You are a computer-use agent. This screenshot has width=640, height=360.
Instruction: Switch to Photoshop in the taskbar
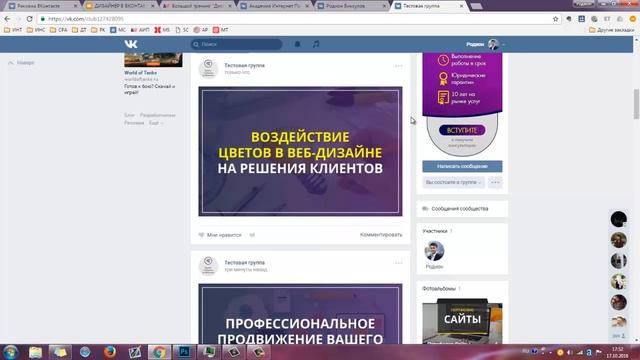pos(184,352)
